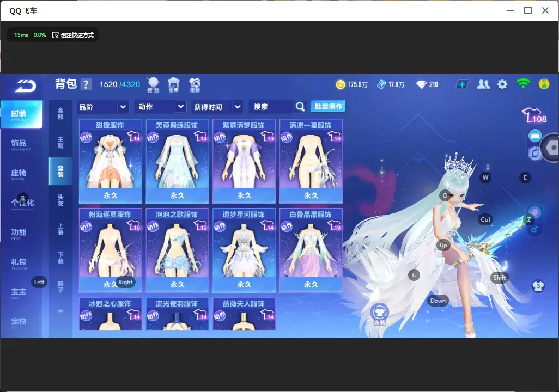Select the male gender icon
Viewport: 559px width, 392px height.
pos(534,230)
